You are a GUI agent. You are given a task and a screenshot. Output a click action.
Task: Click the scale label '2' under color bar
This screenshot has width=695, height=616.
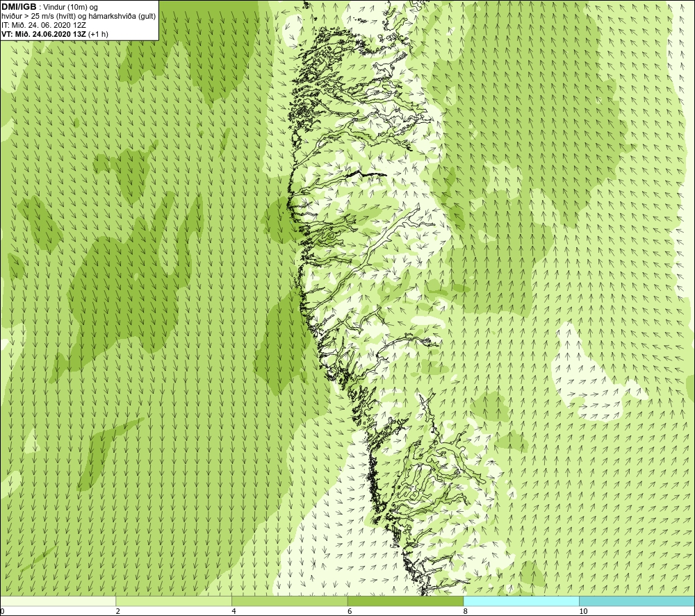pos(118,612)
